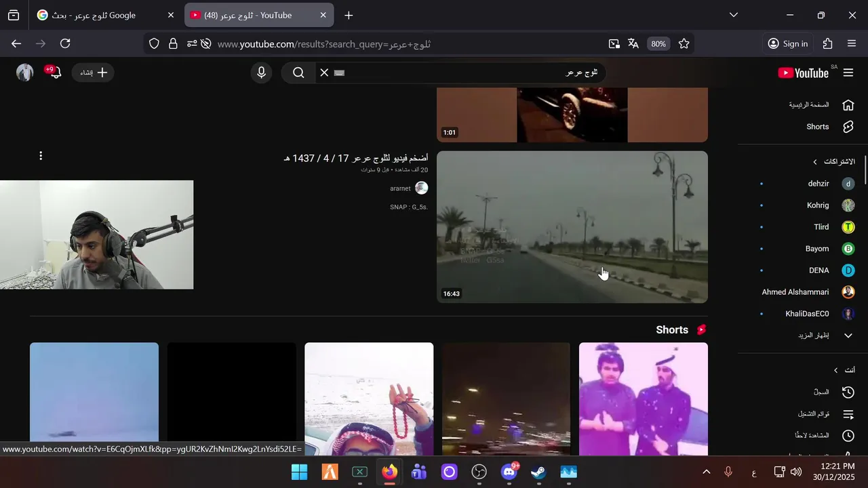Close the YouTube tab
The image size is (868, 488).
tap(323, 15)
